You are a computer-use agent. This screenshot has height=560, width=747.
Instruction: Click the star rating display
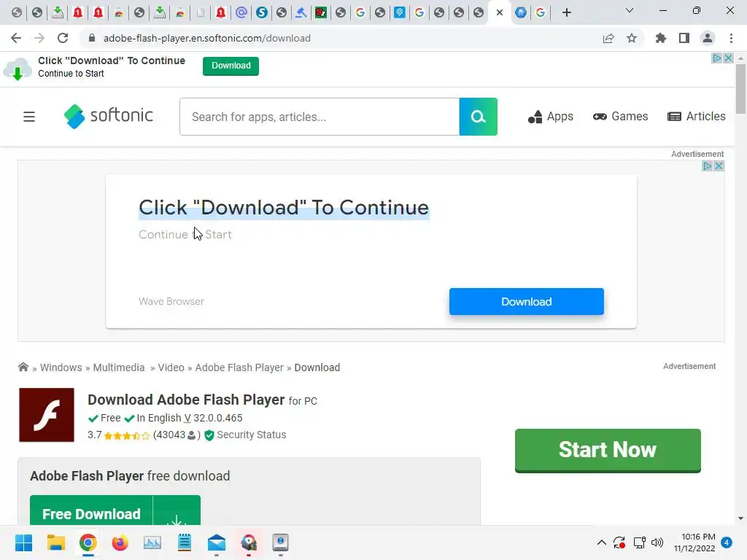[127, 435]
